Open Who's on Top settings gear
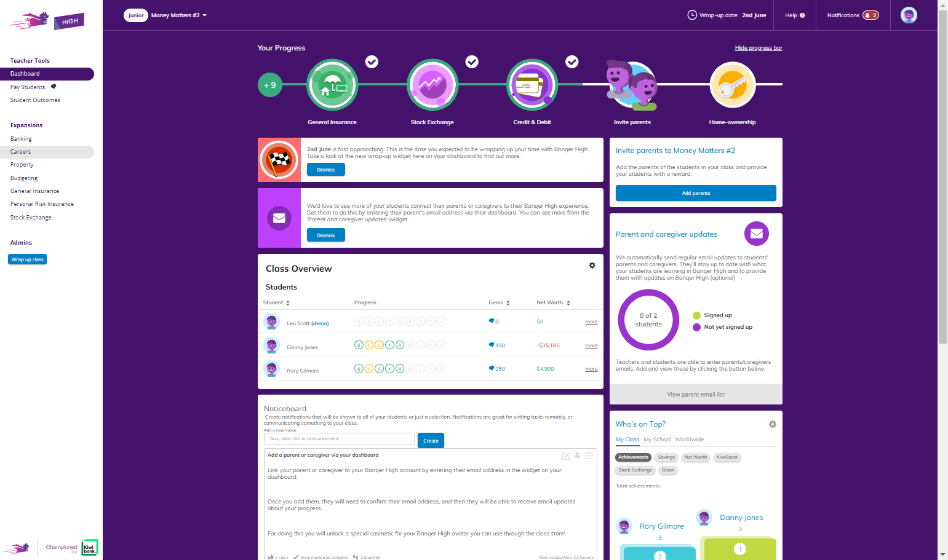 pos(773,424)
